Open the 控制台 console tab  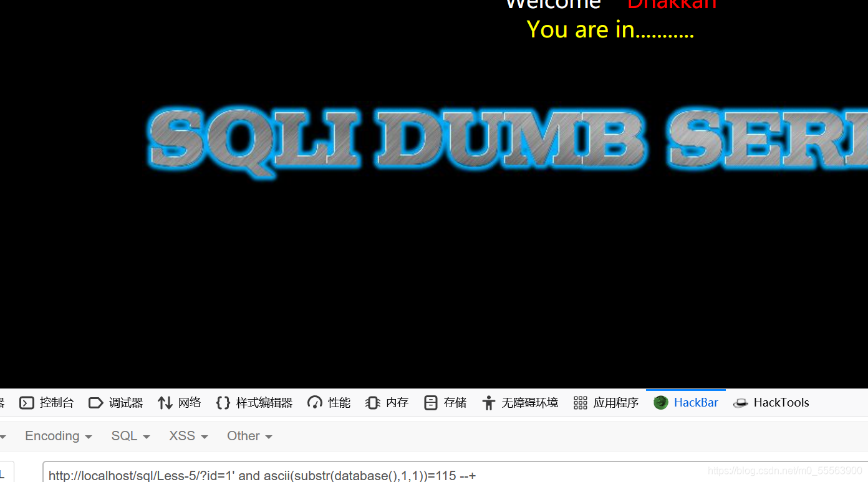click(47, 403)
